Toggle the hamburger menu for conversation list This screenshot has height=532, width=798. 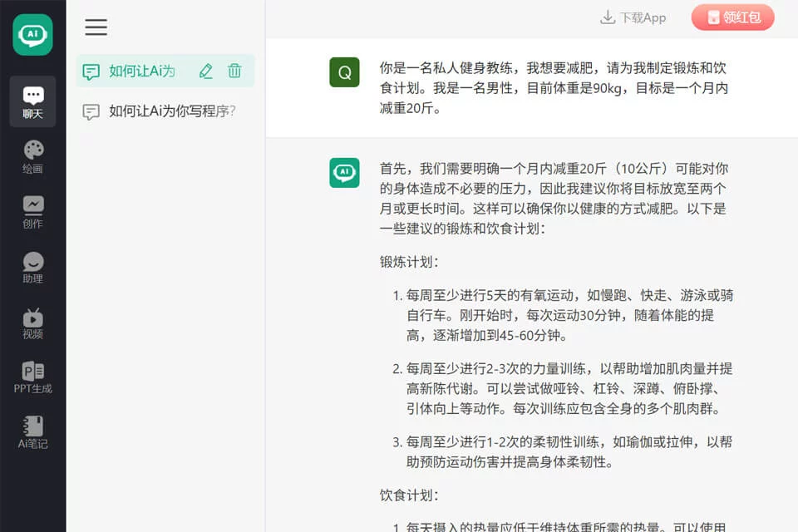[96, 27]
